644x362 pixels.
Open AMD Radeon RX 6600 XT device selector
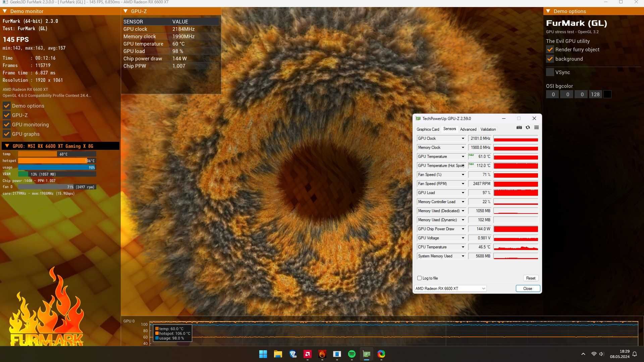(450, 289)
